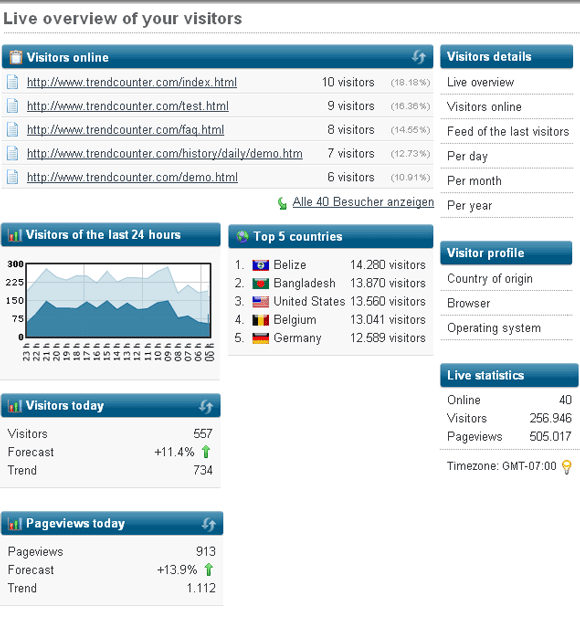Click the Bangladesh flag icon
The width and height of the screenshot is (580, 622).
tap(261, 283)
